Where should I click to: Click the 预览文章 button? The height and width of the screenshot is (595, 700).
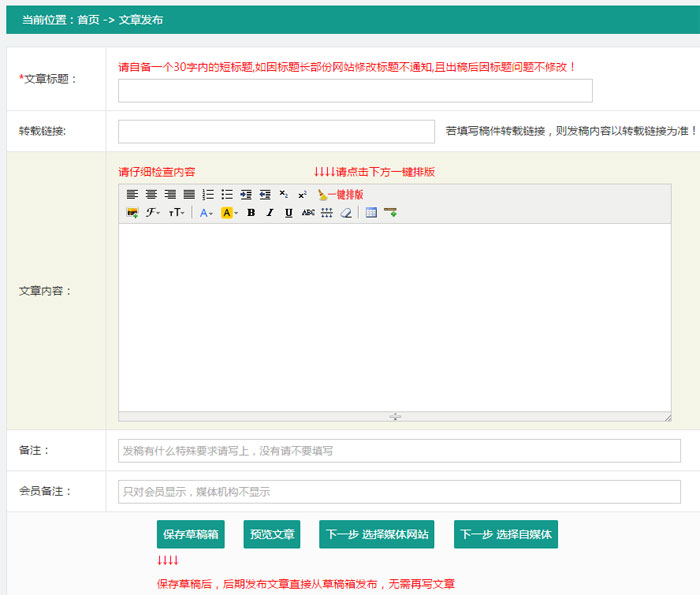(272, 535)
